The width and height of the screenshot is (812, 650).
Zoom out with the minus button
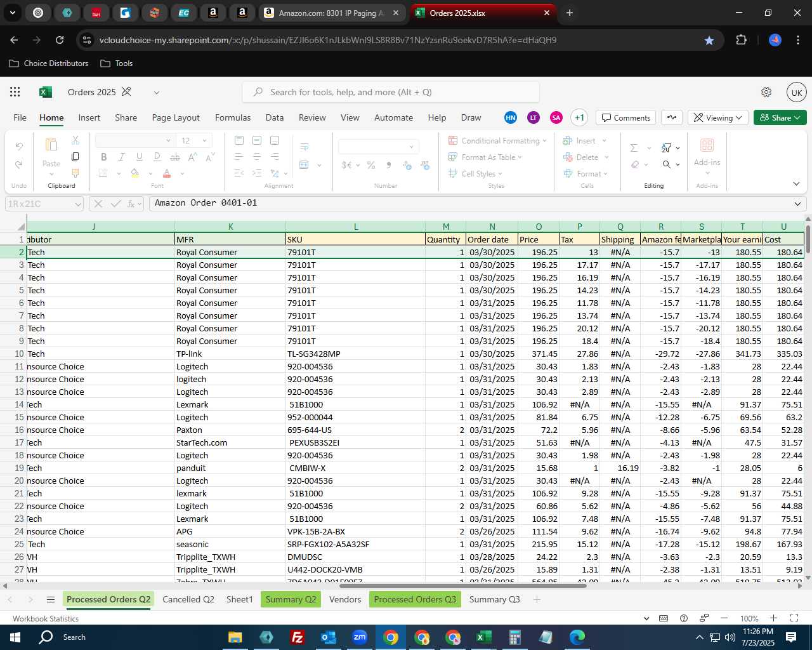coord(724,618)
